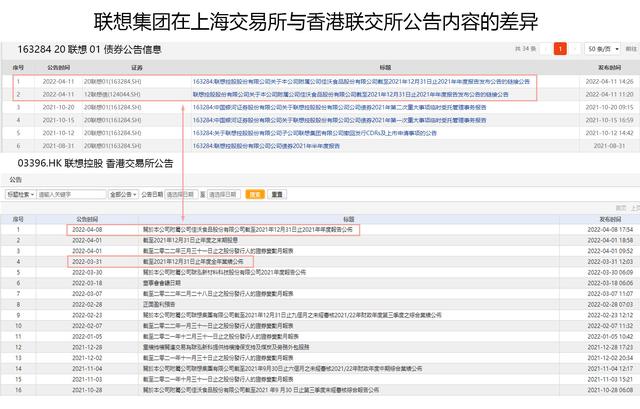The image size is (640, 409).
Task: Open the 标题检索 search-type dropdown
Action: tap(20, 194)
